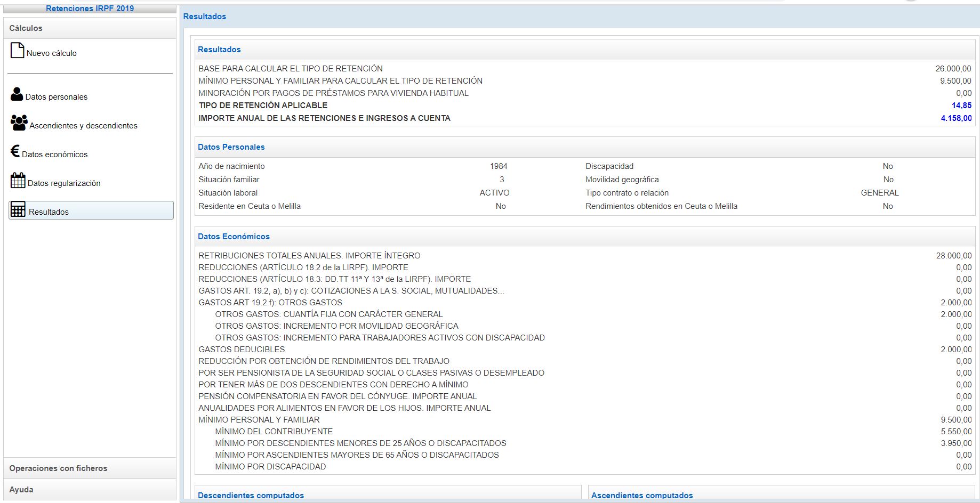The height and width of the screenshot is (503, 980).
Task: Click the calculator icon beside Resultados
Action: [18, 209]
